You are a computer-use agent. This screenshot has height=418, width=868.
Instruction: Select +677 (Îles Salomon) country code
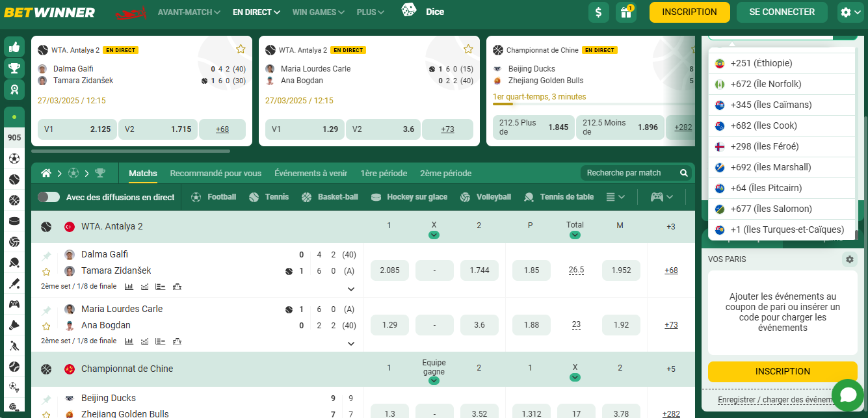pyautogui.click(x=782, y=209)
